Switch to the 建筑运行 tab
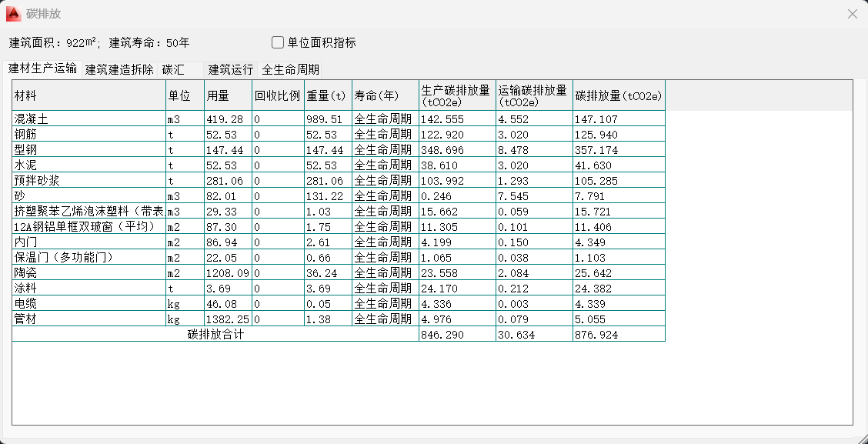 (230, 69)
